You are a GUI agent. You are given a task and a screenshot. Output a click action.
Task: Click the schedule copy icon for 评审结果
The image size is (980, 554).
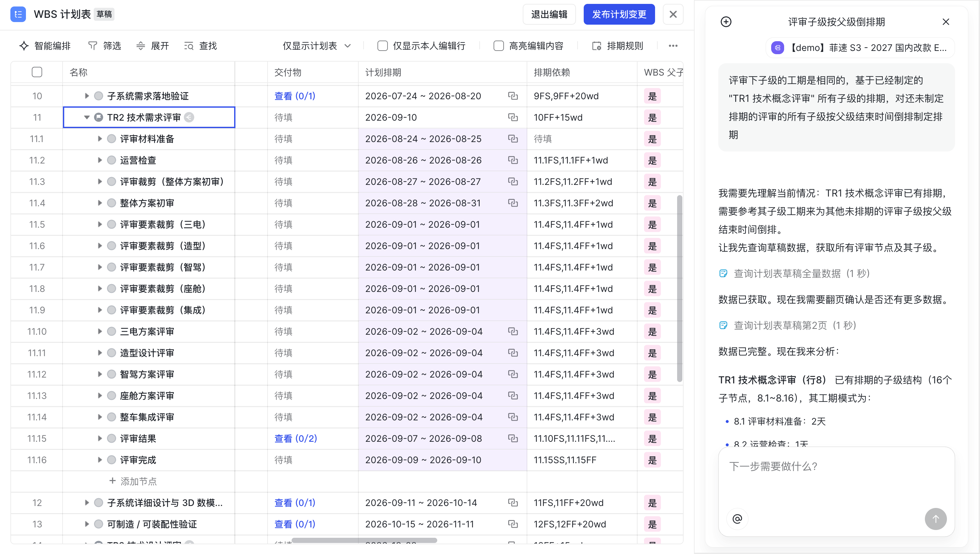click(513, 438)
